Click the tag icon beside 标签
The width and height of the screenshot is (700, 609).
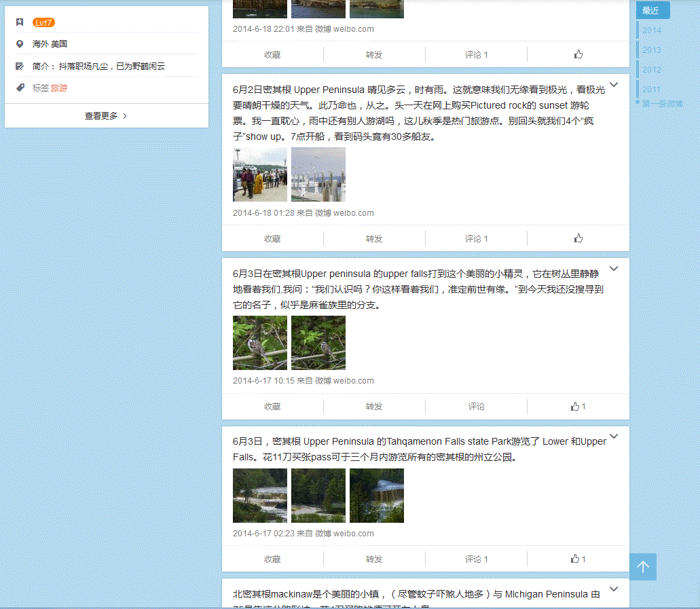click(20, 88)
